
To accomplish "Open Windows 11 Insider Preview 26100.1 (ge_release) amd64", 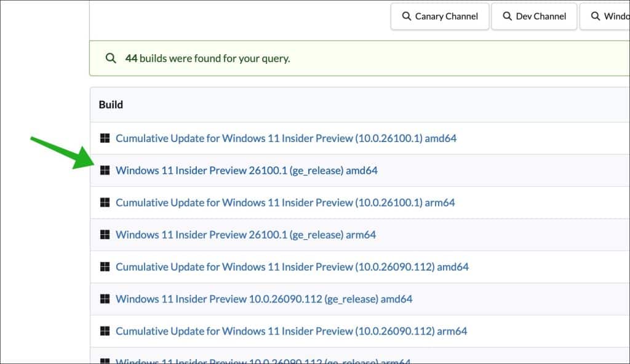I will [247, 170].
